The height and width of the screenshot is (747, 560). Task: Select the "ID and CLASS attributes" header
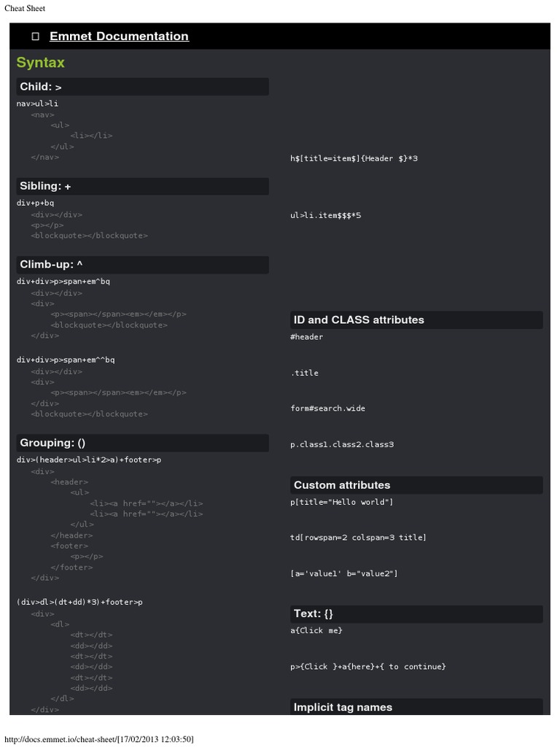tap(358, 320)
